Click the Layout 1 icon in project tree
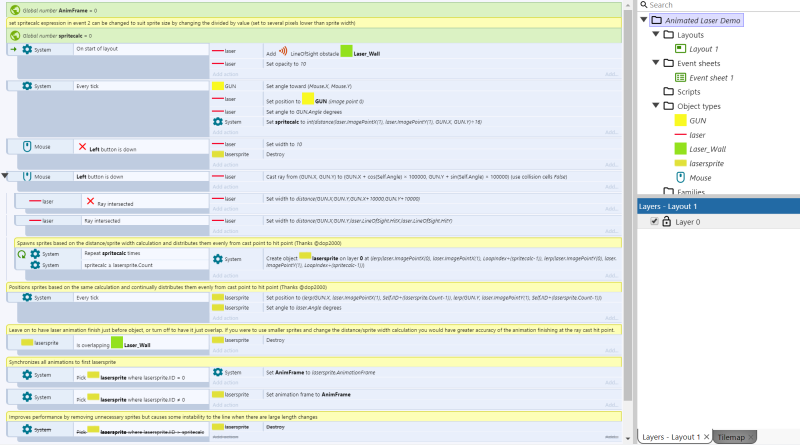The height and width of the screenshot is (446, 800). 680,48
